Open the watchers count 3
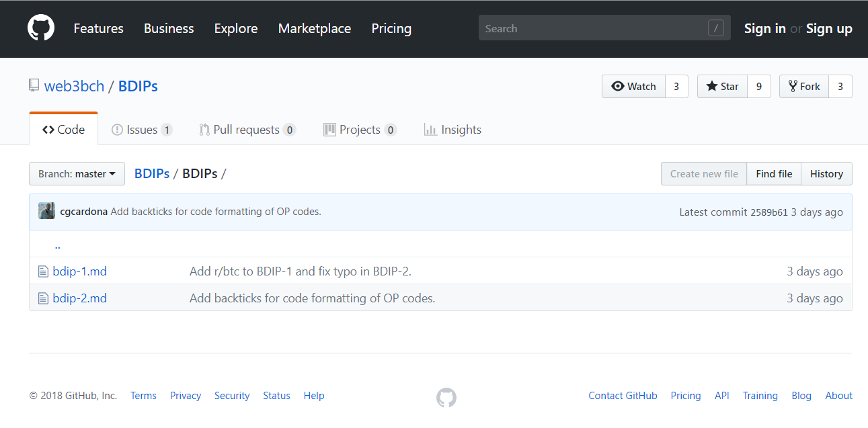 point(676,86)
